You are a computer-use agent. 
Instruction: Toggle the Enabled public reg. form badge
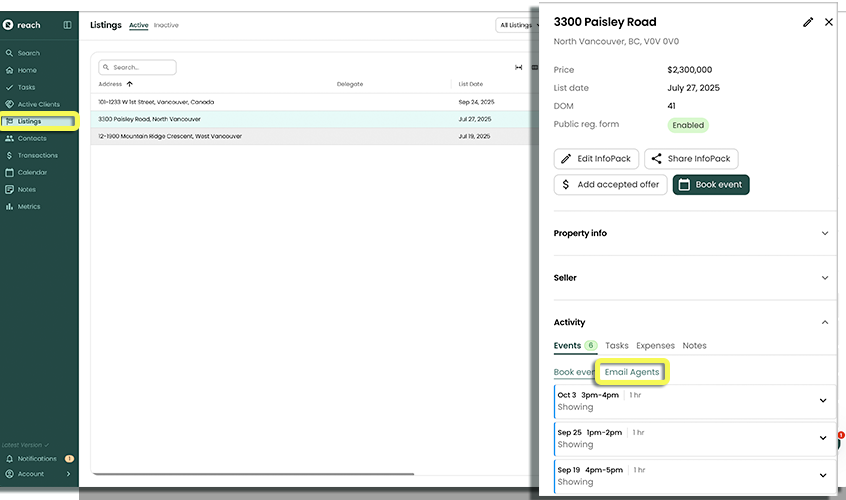point(688,125)
